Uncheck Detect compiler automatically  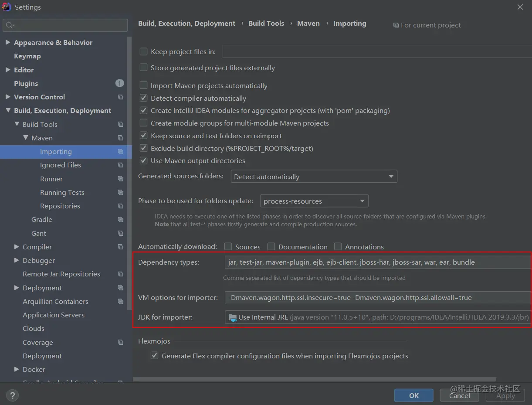coord(143,98)
